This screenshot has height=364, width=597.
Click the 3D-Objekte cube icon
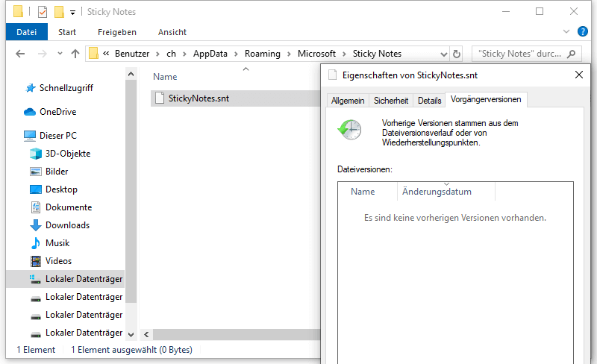[x=35, y=154]
